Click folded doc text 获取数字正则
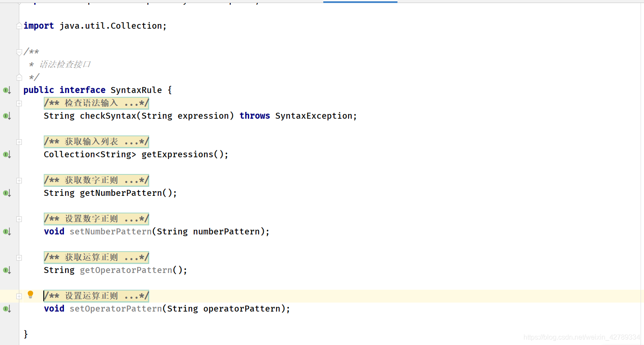 click(96, 180)
